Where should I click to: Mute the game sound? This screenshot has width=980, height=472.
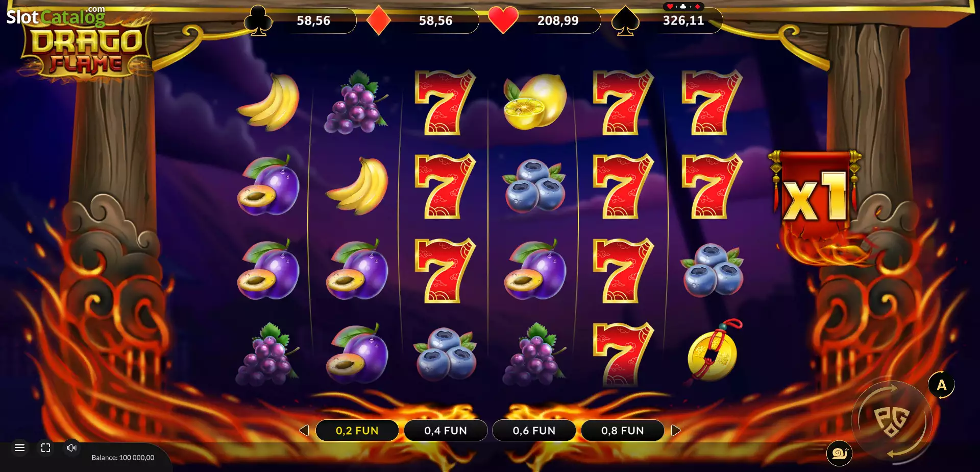coord(72,447)
